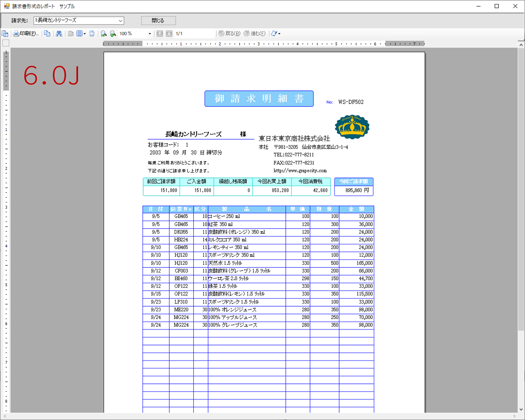Click the 閉じる button

[x=158, y=21]
